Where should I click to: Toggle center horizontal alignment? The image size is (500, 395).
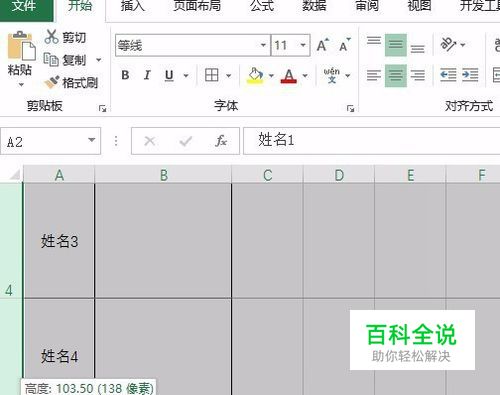396,76
